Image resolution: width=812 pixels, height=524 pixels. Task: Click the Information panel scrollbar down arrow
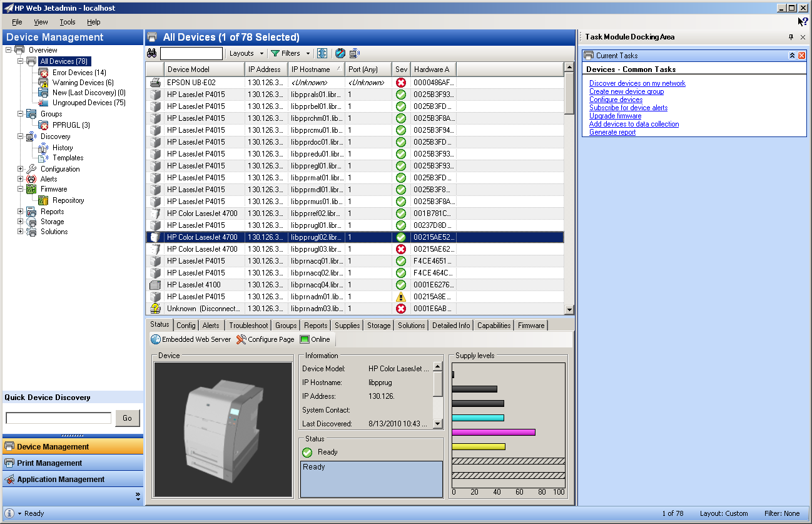click(438, 424)
